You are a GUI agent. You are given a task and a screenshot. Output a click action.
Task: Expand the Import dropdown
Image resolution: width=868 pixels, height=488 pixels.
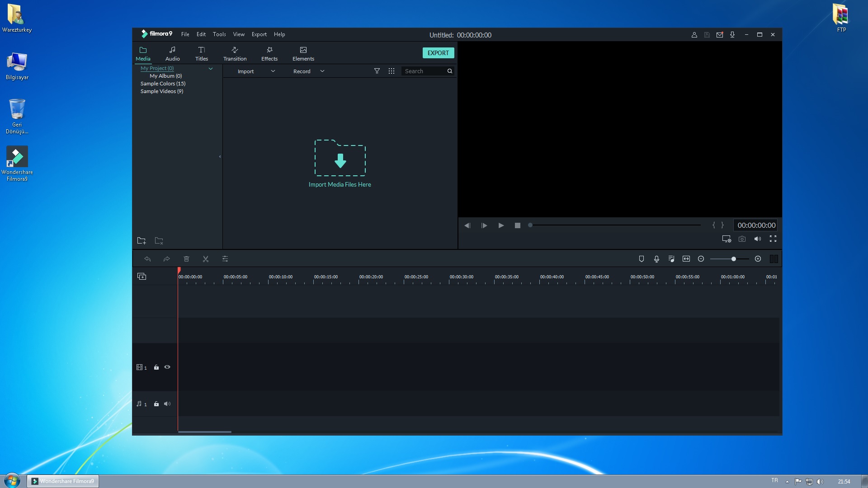[x=273, y=71]
